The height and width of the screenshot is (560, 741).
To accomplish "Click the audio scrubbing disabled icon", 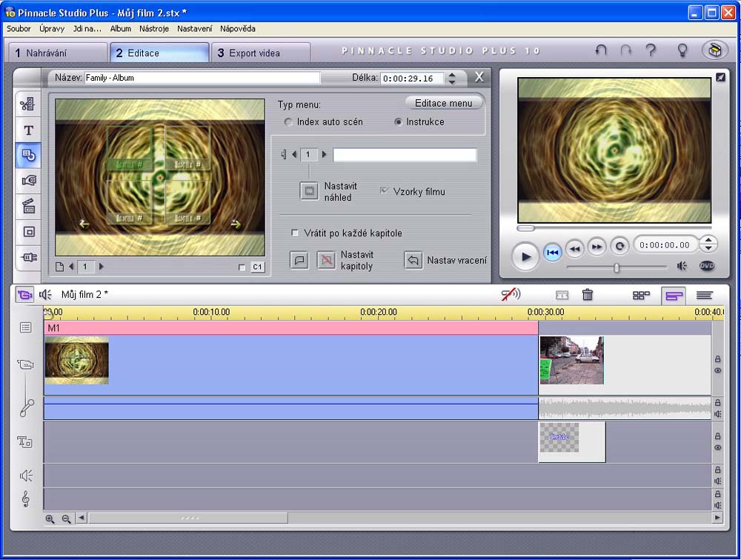I will click(511, 295).
